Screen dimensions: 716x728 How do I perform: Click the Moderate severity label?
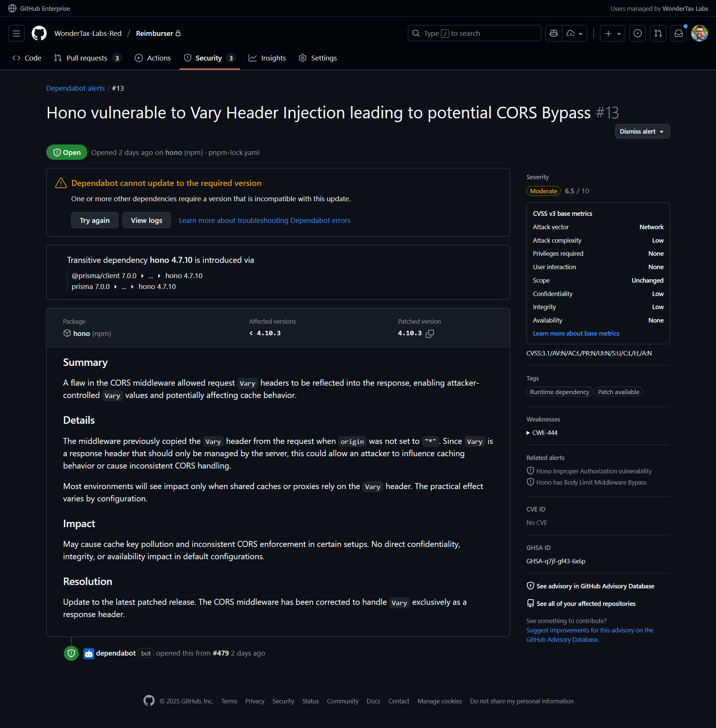click(x=543, y=191)
